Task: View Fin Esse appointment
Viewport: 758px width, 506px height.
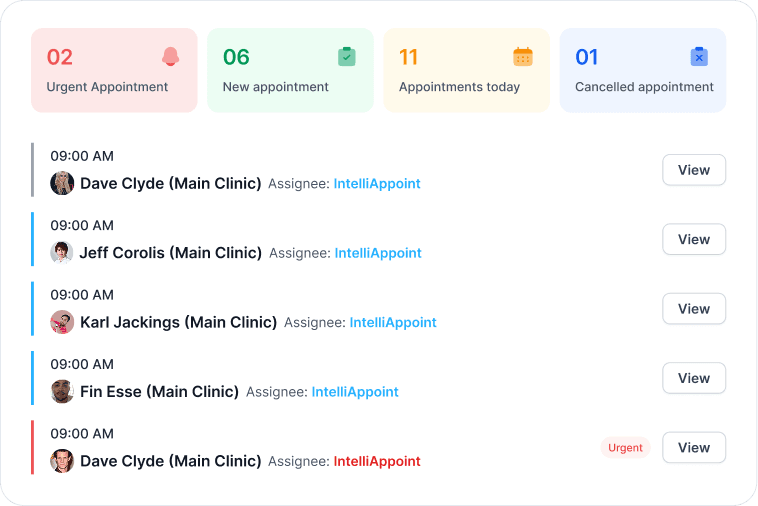Action: (694, 378)
